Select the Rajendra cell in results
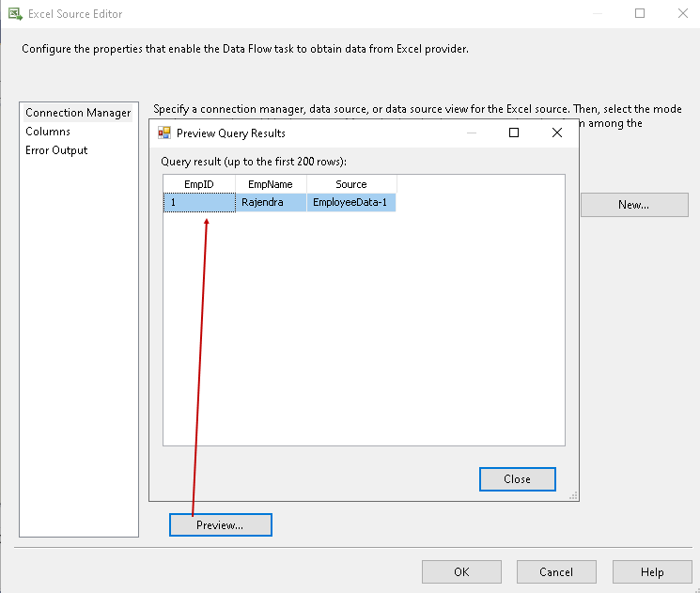 [x=271, y=202]
